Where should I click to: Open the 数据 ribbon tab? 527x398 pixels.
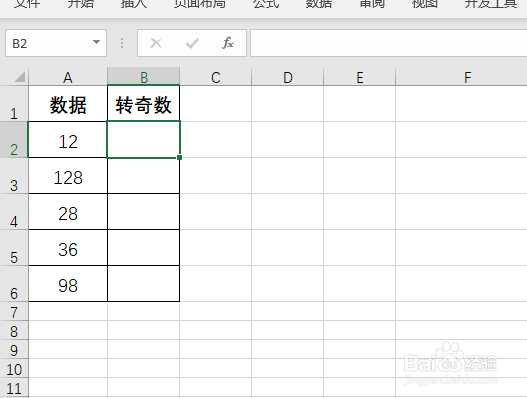(319, 4)
